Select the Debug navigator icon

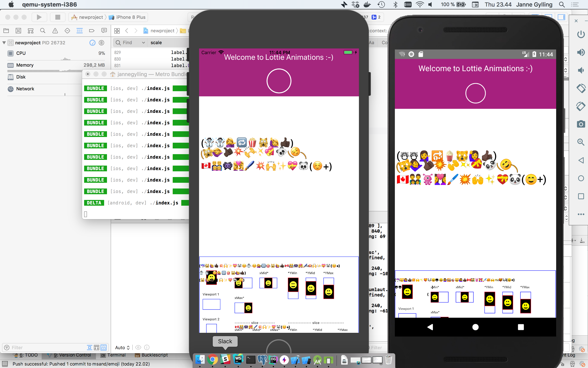point(79,31)
